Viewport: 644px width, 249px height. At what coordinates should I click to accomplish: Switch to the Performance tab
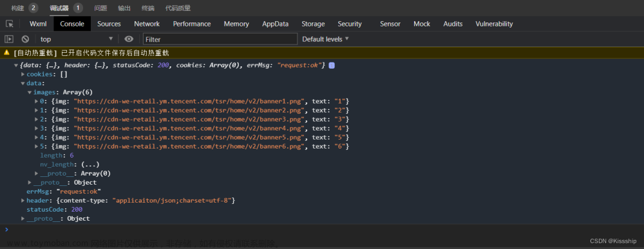click(x=192, y=24)
